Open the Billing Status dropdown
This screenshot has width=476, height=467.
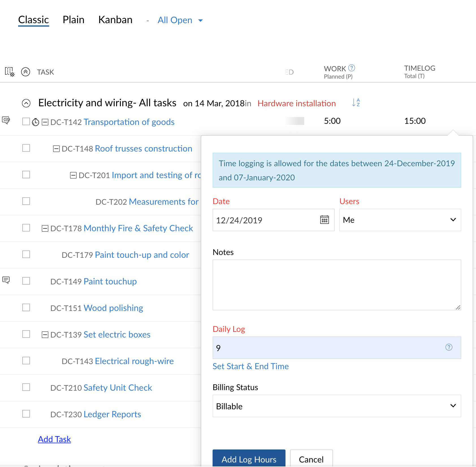(x=337, y=406)
